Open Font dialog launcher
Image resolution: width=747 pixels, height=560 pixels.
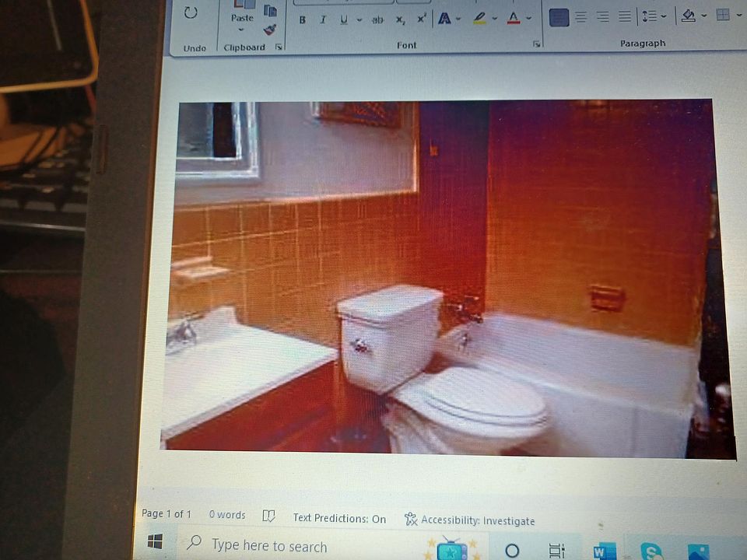(x=536, y=44)
